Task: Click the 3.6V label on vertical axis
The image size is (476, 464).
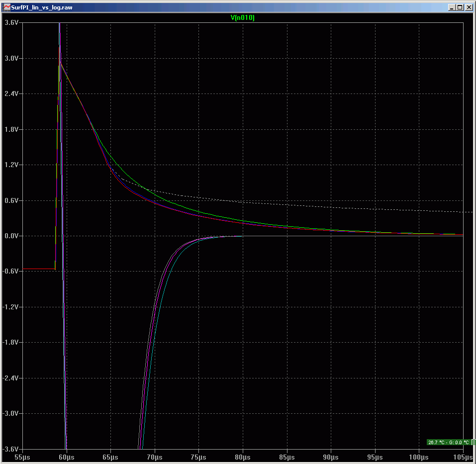Action: click(x=11, y=23)
